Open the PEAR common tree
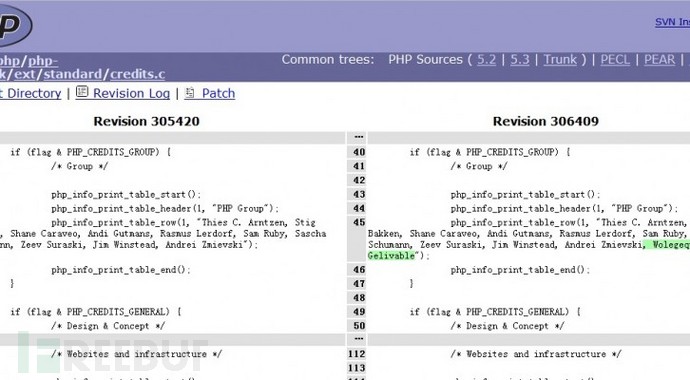 659,59
